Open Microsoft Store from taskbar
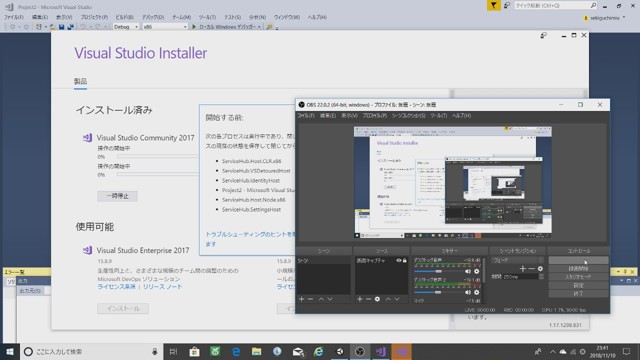Viewport: 640px width, 360px height. click(194, 351)
